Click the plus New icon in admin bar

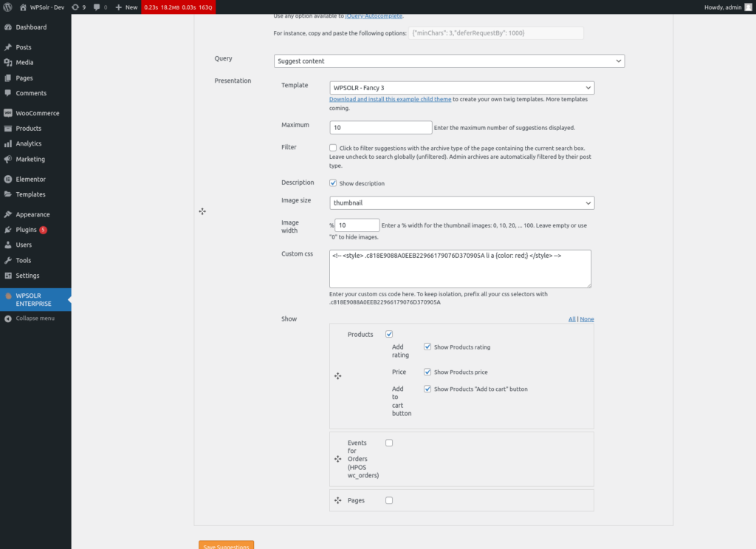click(119, 7)
